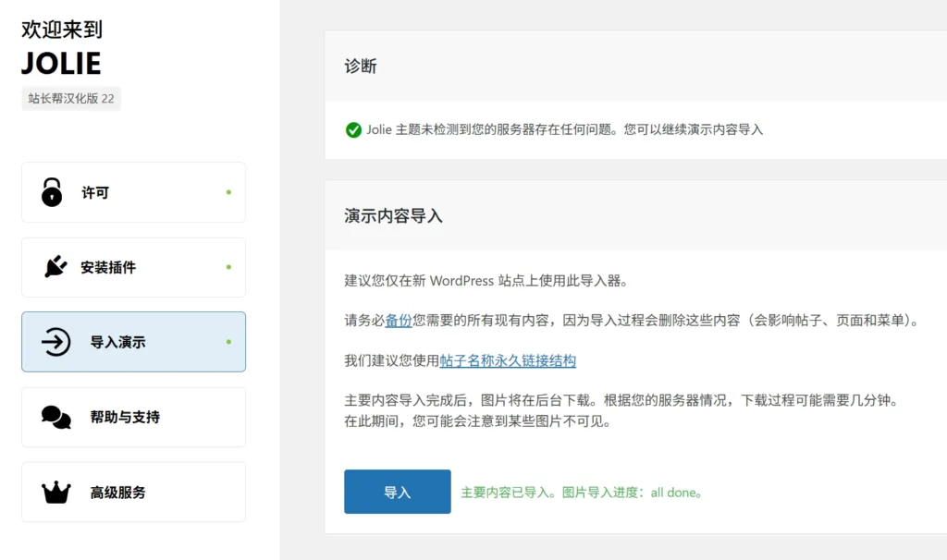Image resolution: width=947 pixels, height=560 pixels.
Task: Switch to the 安装插件 tab label
Action: (x=108, y=268)
